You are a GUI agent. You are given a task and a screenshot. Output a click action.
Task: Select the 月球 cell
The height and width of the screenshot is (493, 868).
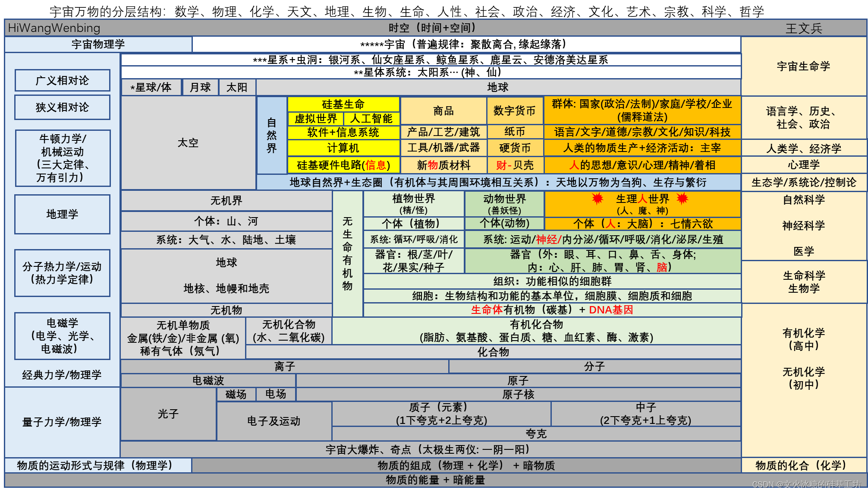(x=200, y=87)
